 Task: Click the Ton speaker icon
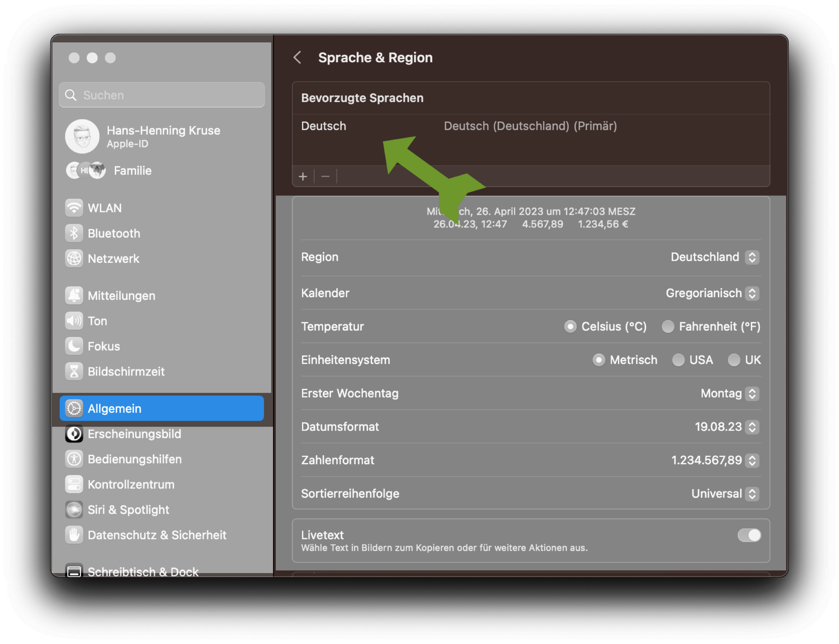74,321
